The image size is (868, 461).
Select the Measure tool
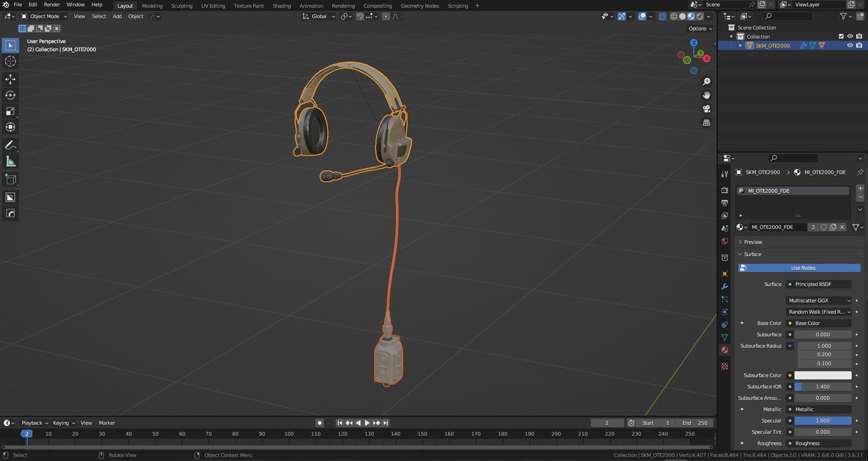point(10,161)
